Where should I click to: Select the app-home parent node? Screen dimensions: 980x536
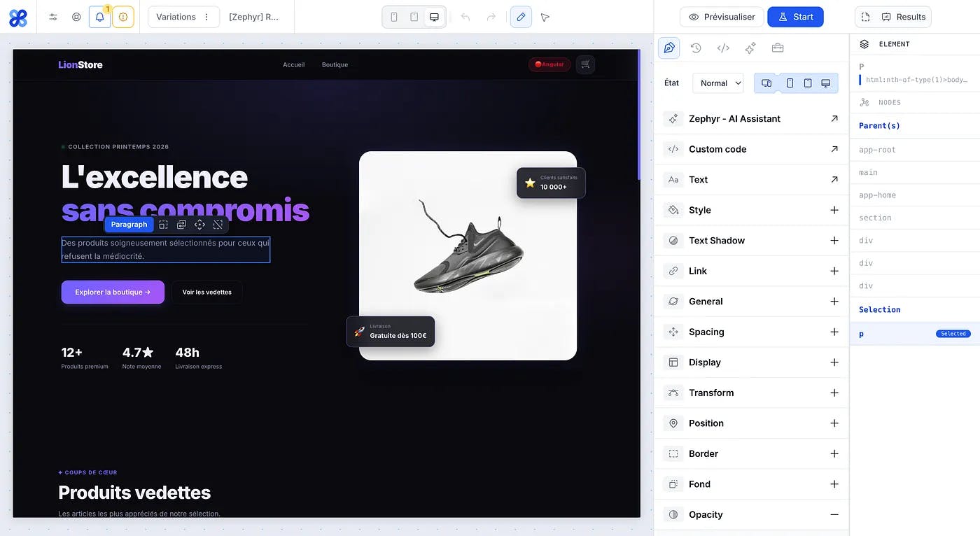pyautogui.click(x=915, y=195)
